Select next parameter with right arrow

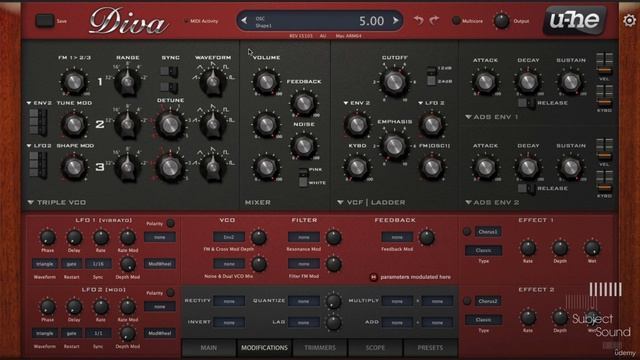pyautogui.click(x=395, y=20)
